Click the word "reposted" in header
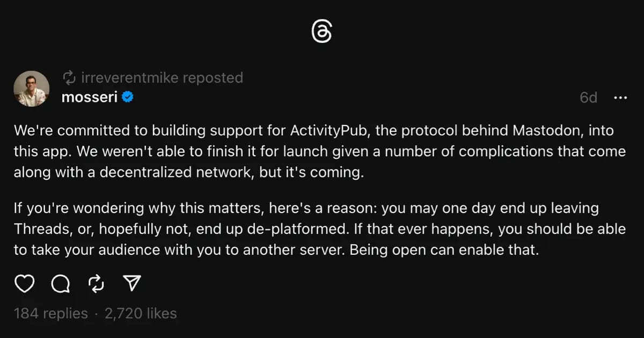This screenshot has height=338, width=644. [x=213, y=78]
